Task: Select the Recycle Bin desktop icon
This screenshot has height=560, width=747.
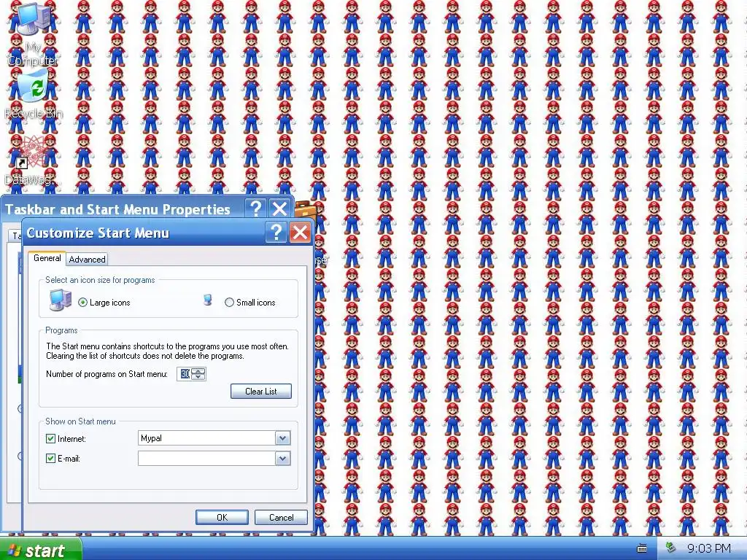Action: (x=34, y=94)
